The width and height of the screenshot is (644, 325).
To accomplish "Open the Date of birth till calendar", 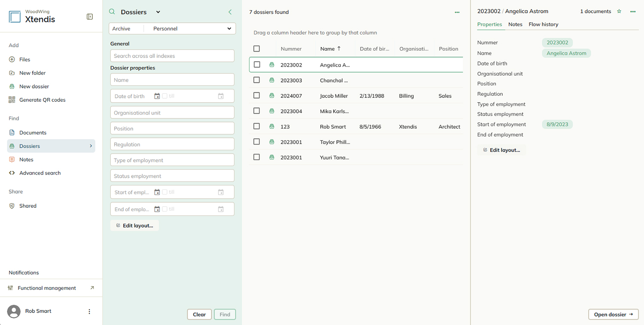I will click(x=221, y=96).
